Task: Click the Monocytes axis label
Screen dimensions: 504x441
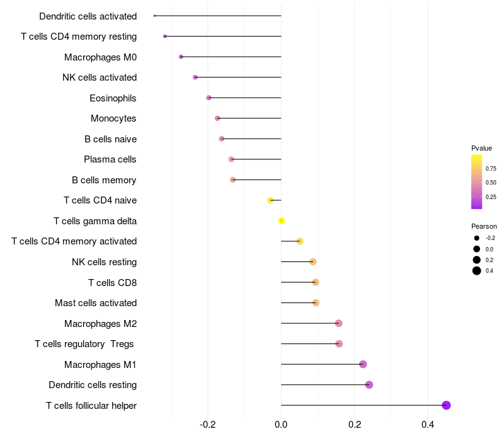Action: tap(113, 118)
